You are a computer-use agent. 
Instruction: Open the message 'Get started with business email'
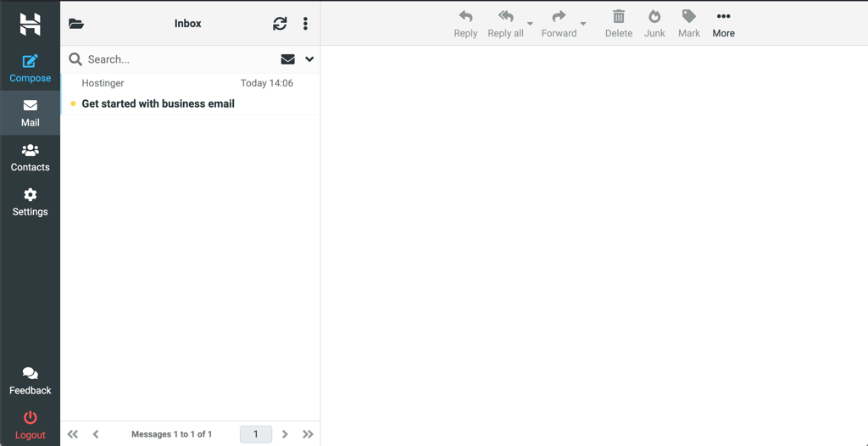pos(159,103)
